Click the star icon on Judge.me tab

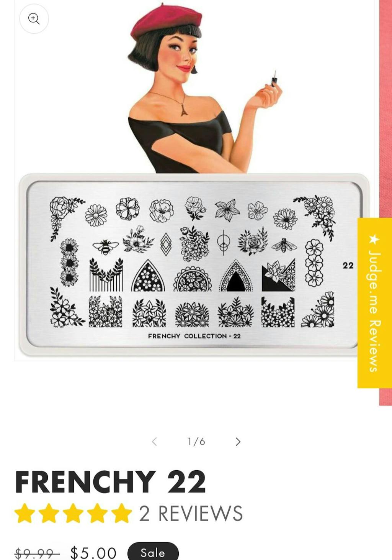click(374, 240)
